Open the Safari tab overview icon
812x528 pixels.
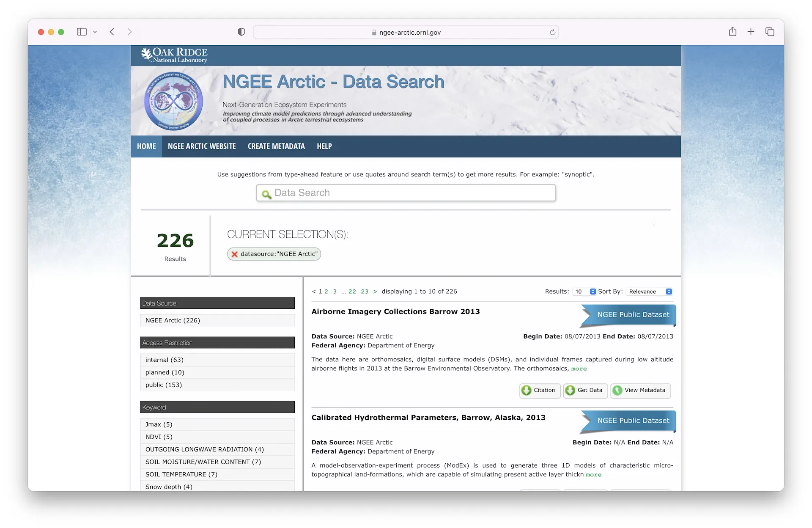(x=770, y=32)
